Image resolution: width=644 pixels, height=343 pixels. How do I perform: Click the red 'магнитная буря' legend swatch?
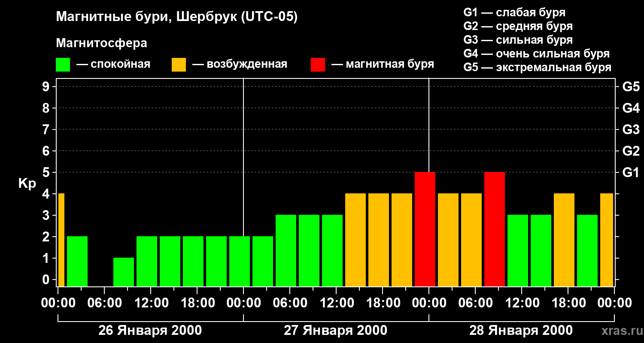tap(318, 65)
